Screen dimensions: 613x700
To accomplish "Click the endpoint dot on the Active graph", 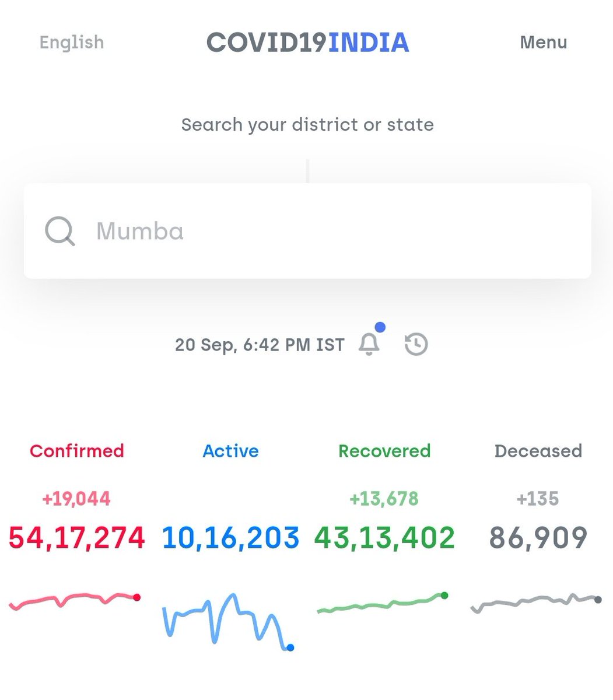I will point(290,647).
